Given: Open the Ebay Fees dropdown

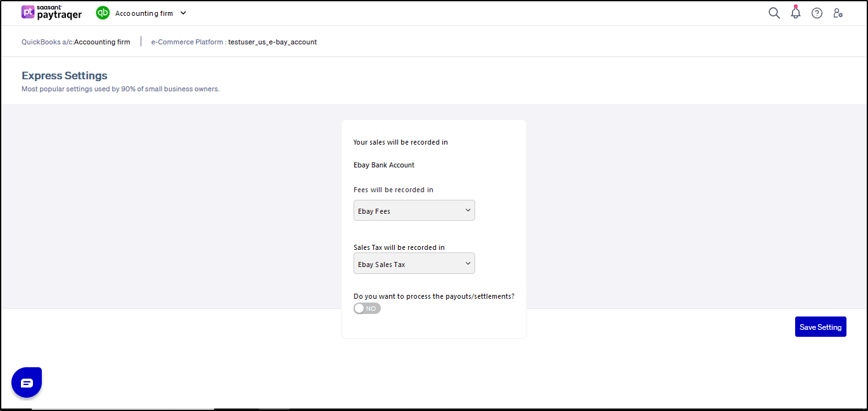Looking at the screenshot, I should 414,211.
